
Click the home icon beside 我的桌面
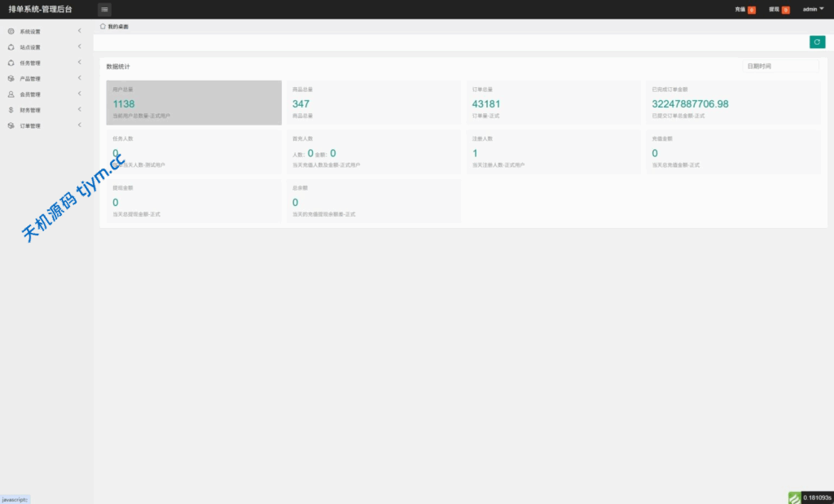[x=103, y=26]
